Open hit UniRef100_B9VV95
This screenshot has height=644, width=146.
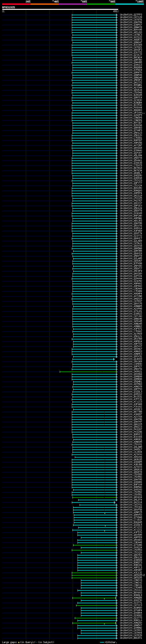[131, 30]
